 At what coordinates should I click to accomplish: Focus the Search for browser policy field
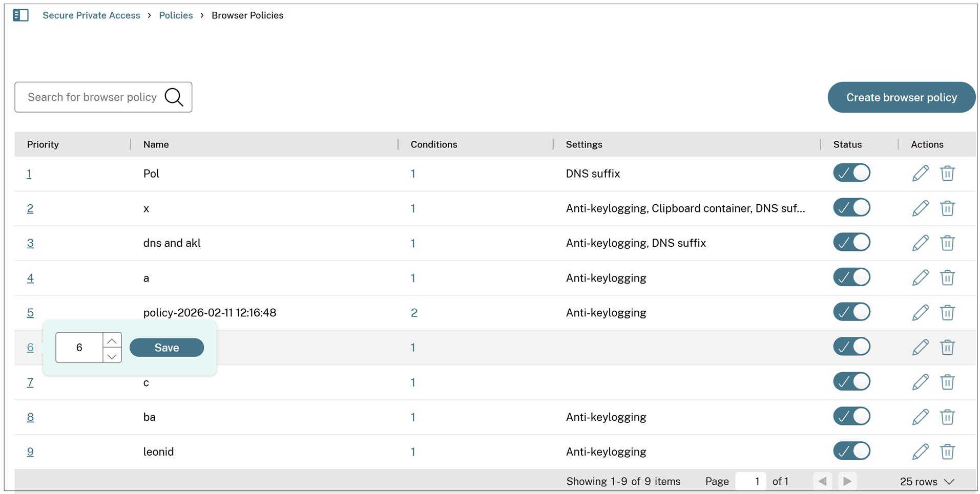point(103,97)
